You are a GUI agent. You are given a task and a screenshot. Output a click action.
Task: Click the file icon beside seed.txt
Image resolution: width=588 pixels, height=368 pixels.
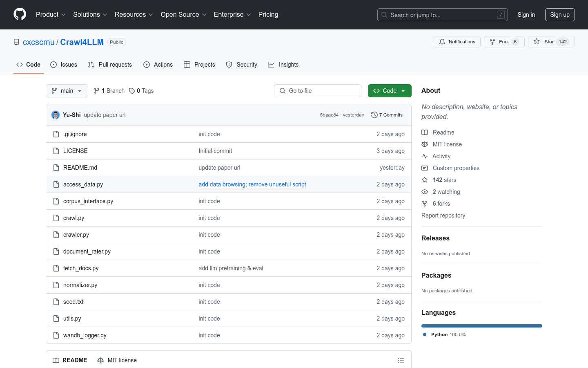pos(56,302)
